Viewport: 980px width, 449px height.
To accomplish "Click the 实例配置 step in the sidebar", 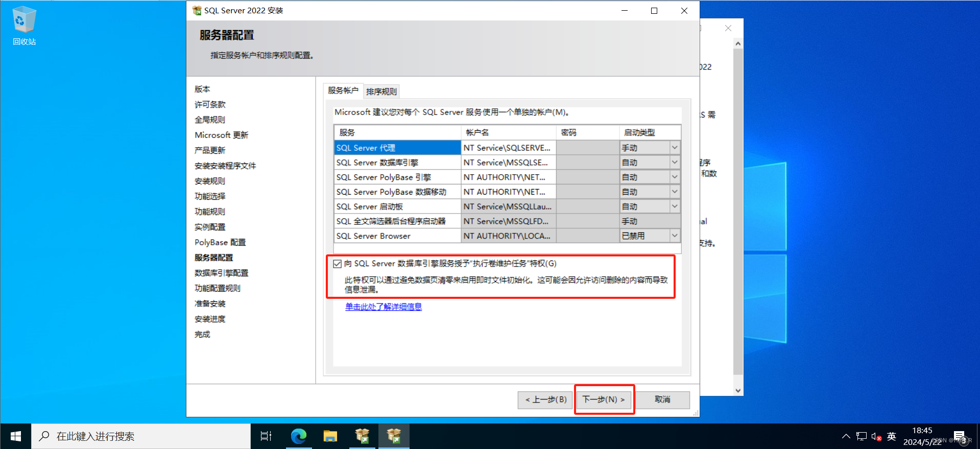I will [x=210, y=227].
